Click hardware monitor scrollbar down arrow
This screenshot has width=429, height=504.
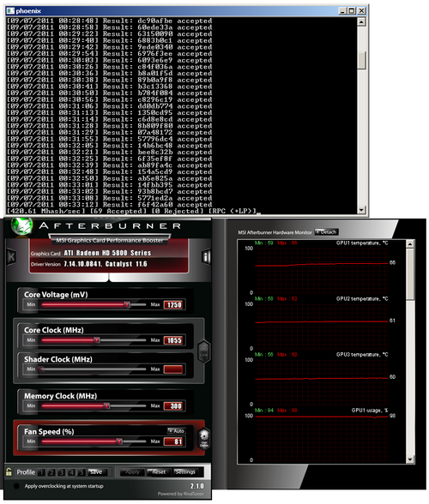pos(410,459)
